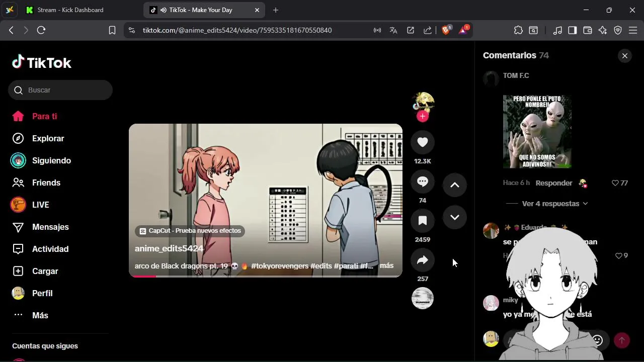The height and width of the screenshot is (362, 644).
Task: Share the video using the arrow icon
Action: 423,260
